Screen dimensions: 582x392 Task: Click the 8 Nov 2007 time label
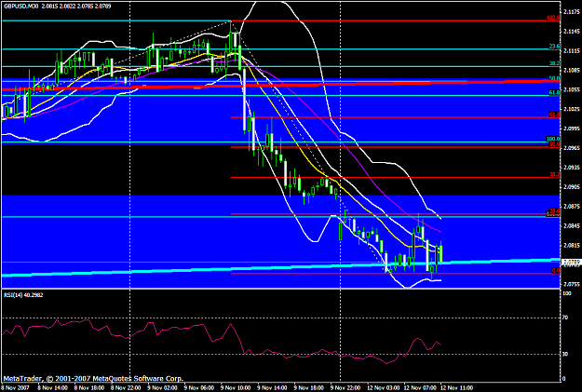point(14,388)
